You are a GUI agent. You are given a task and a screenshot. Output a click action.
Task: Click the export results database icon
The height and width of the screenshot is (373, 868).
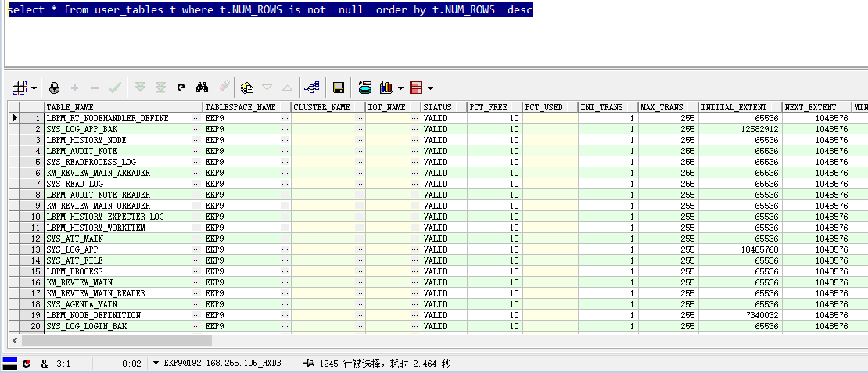(364, 88)
